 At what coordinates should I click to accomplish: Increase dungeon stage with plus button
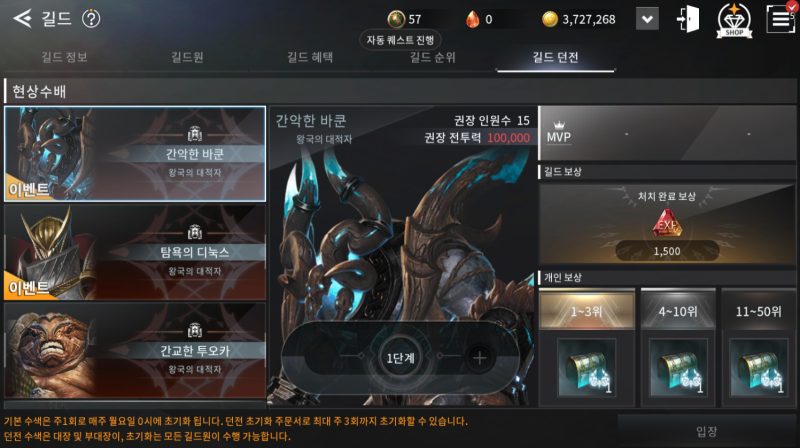[x=479, y=358]
